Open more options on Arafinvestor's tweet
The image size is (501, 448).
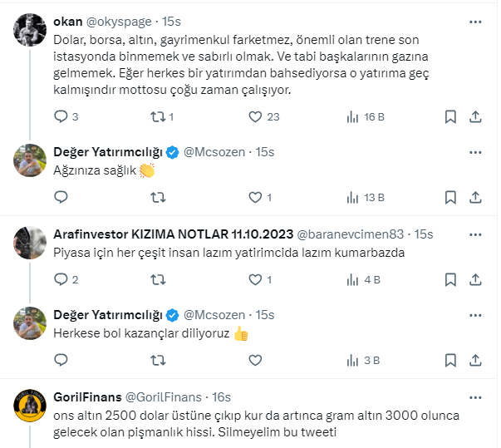[475, 234]
